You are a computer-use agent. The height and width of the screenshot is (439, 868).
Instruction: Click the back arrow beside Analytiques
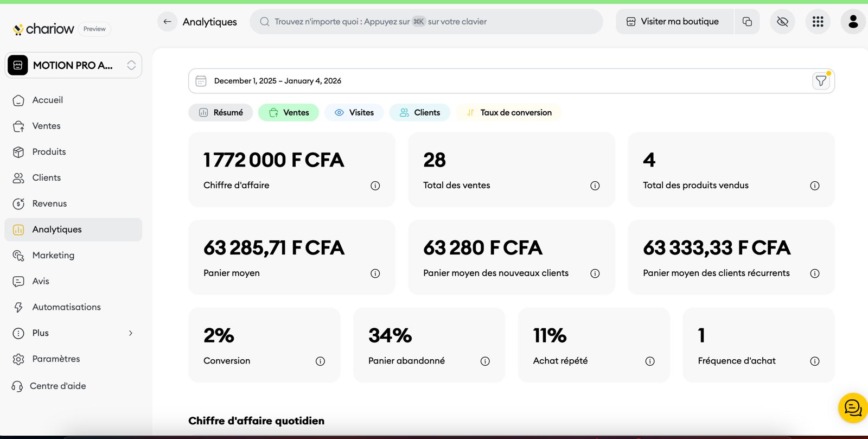click(x=167, y=22)
